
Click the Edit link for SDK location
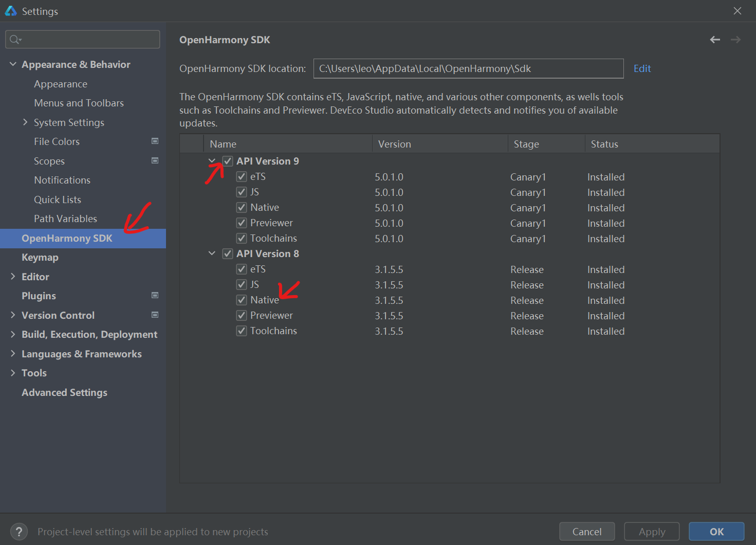(642, 68)
